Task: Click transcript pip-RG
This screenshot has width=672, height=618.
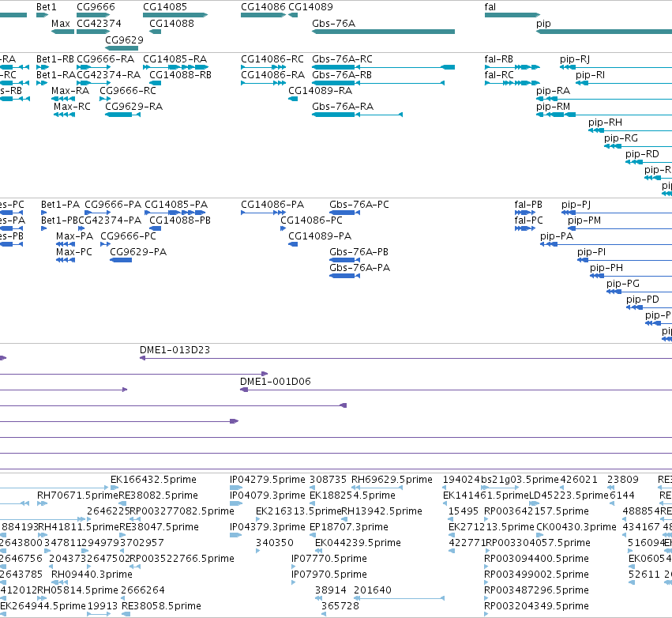Action: tap(621, 138)
